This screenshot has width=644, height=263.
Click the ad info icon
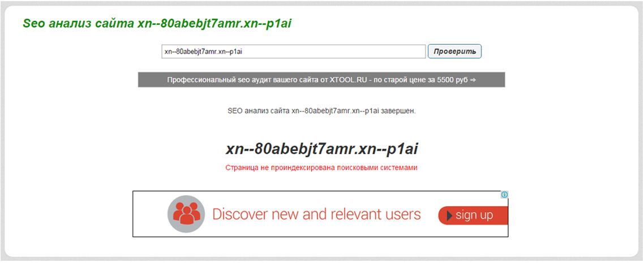[505, 195]
